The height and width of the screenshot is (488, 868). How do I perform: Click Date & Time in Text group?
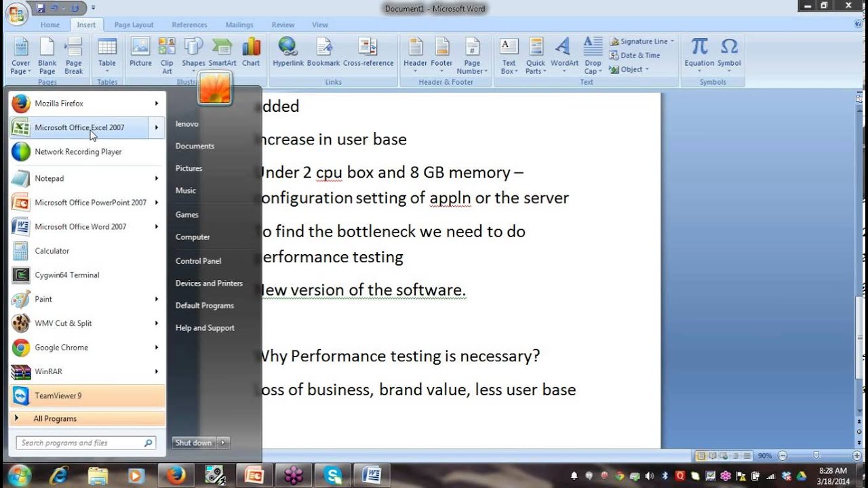click(x=635, y=56)
